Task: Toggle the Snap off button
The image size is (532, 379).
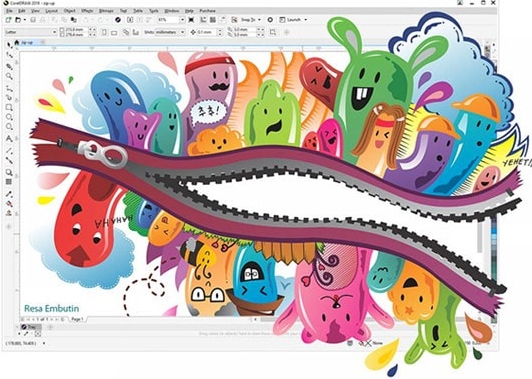Action: (x=234, y=20)
